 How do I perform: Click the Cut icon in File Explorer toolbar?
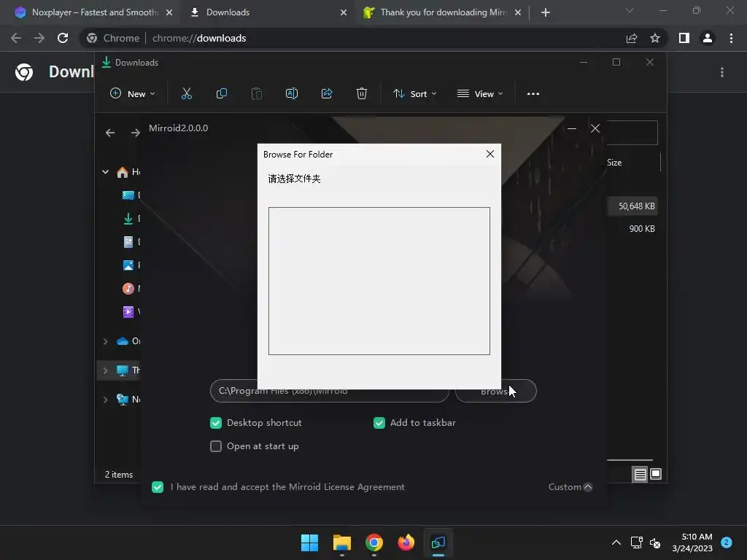click(x=186, y=94)
